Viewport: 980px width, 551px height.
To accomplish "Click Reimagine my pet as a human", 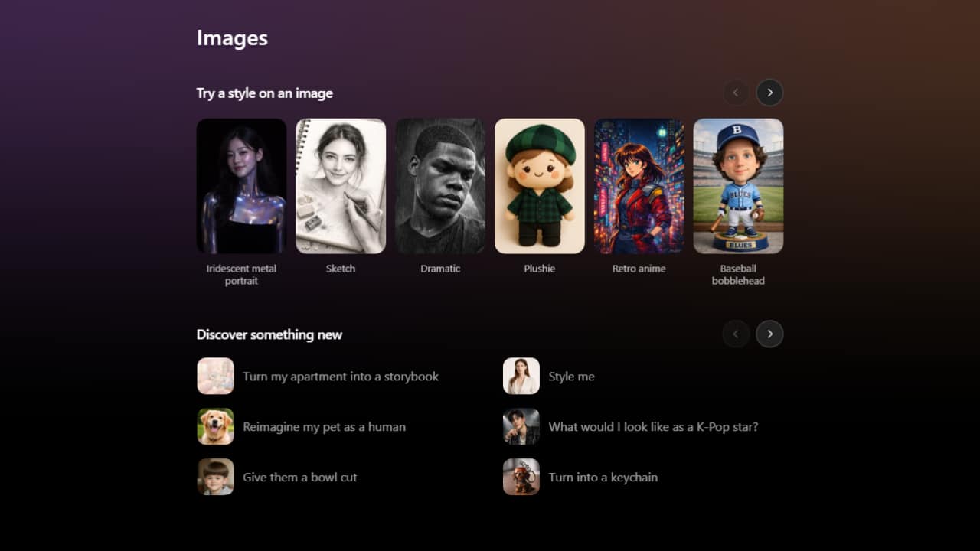I will click(x=324, y=426).
